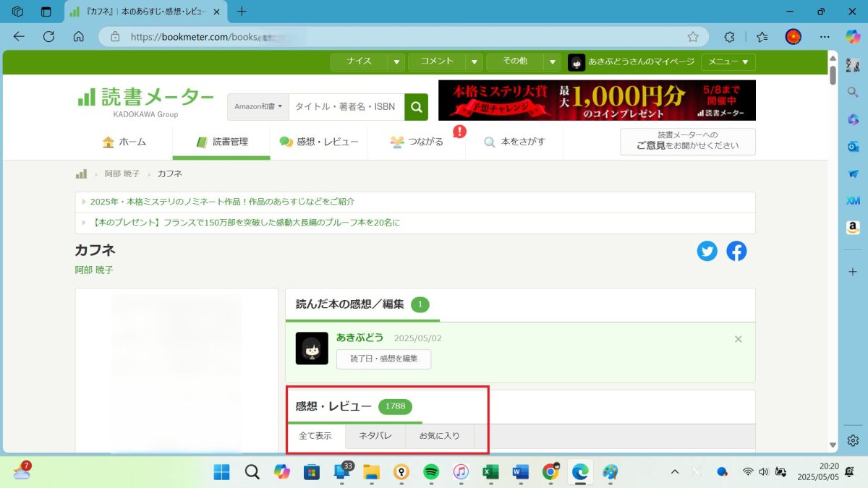Image resolution: width=868 pixels, height=488 pixels.
Task: Click the green search magnifier button
Action: pyautogui.click(x=416, y=107)
